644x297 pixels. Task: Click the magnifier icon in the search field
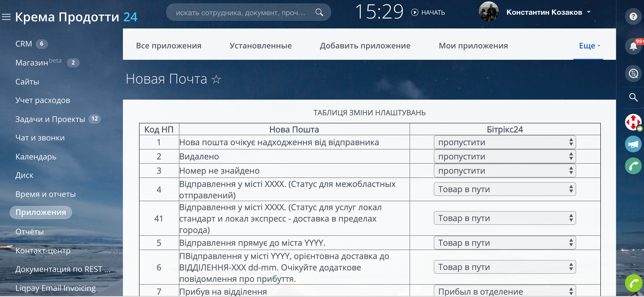pos(319,12)
